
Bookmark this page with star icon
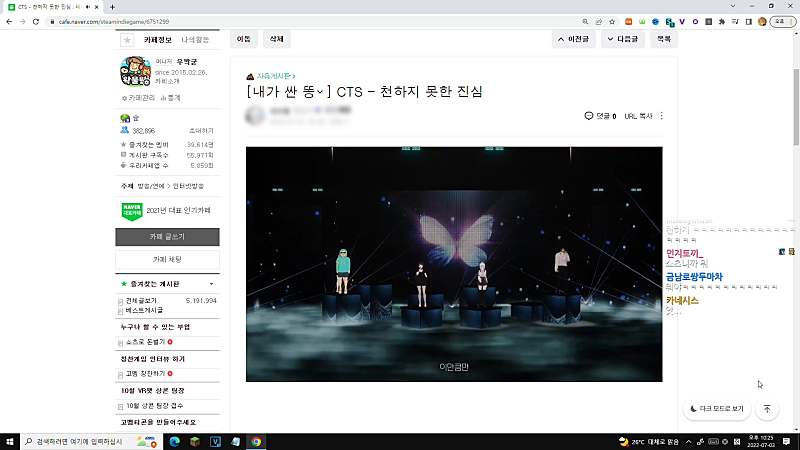click(612, 21)
